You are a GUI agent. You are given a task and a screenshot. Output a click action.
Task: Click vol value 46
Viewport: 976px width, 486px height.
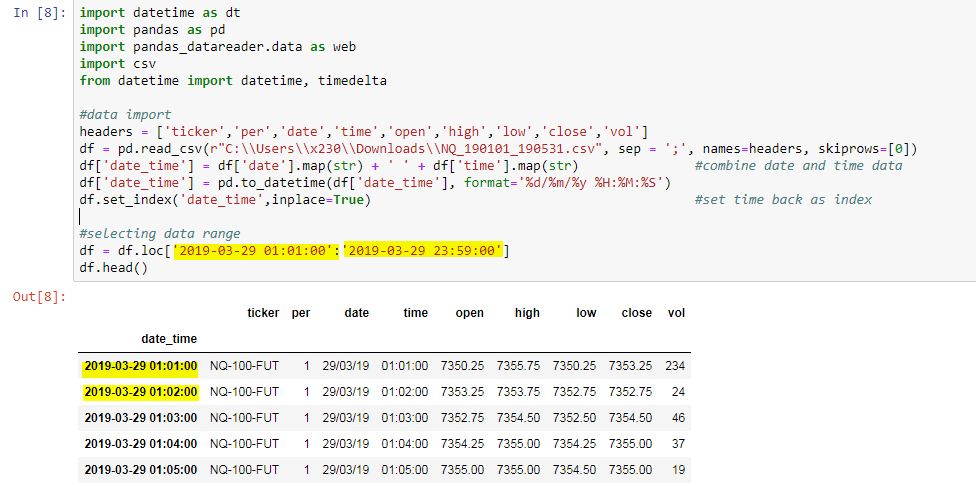point(678,418)
